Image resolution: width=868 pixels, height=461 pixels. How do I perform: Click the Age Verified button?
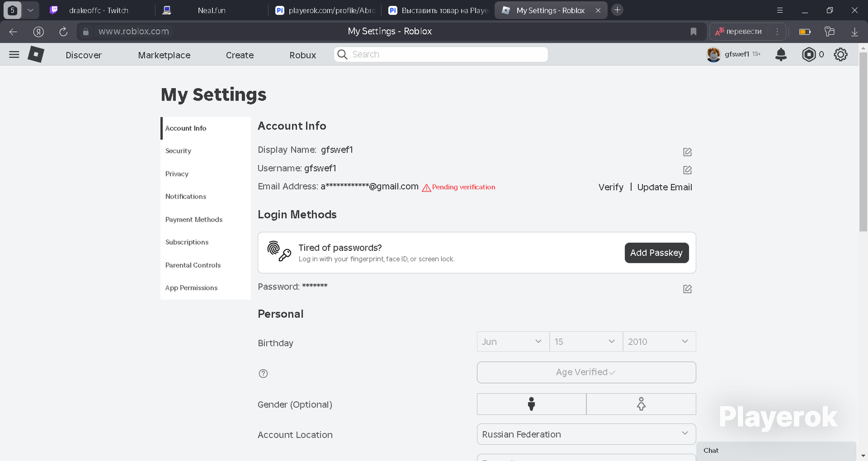pyautogui.click(x=586, y=372)
